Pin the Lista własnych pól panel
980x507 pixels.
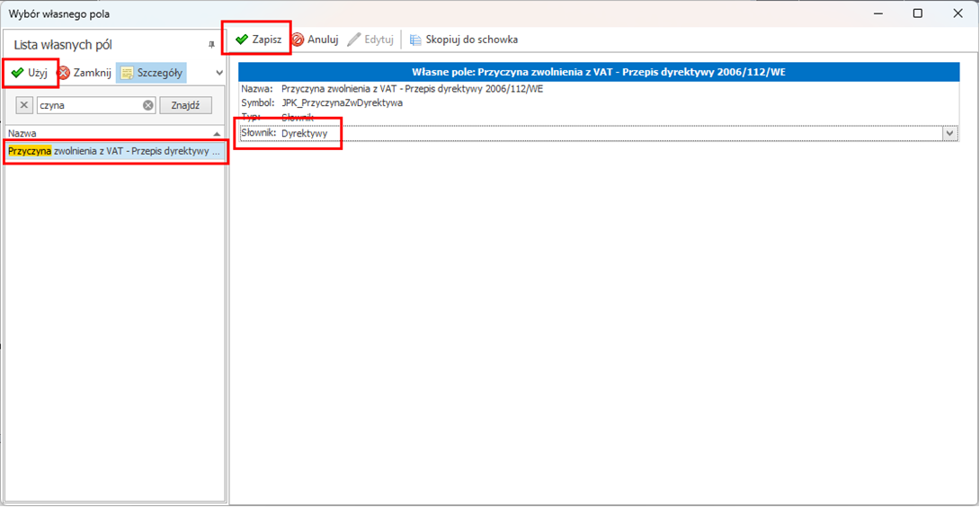[211, 44]
